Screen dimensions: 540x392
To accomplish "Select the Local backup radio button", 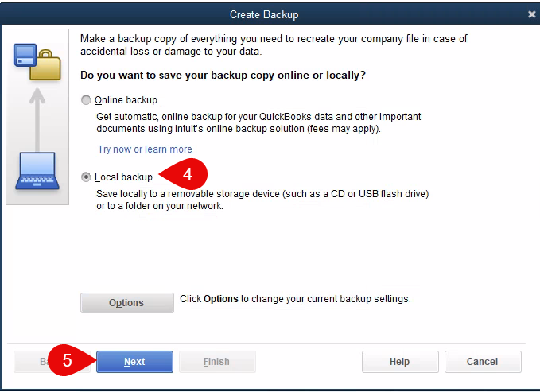I will tap(86, 177).
